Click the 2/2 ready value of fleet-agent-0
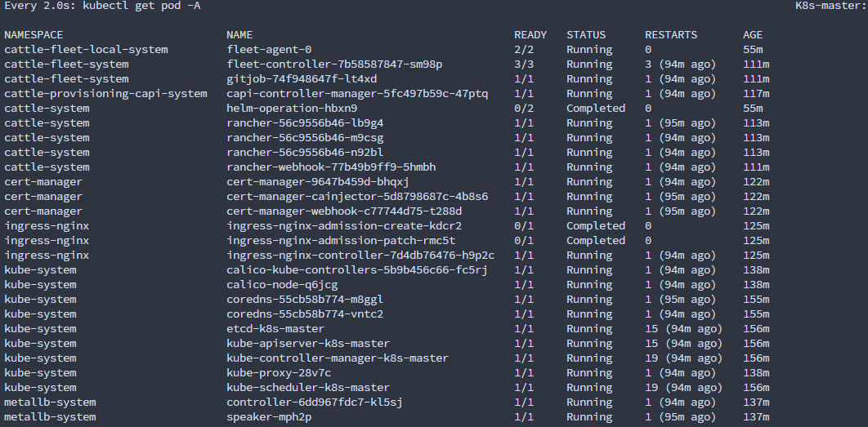Viewport: 868px width, 427px height. pyautogui.click(x=524, y=50)
